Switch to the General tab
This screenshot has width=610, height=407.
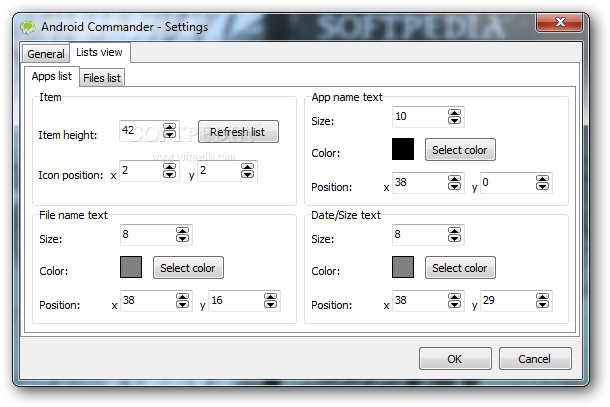(x=46, y=54)
